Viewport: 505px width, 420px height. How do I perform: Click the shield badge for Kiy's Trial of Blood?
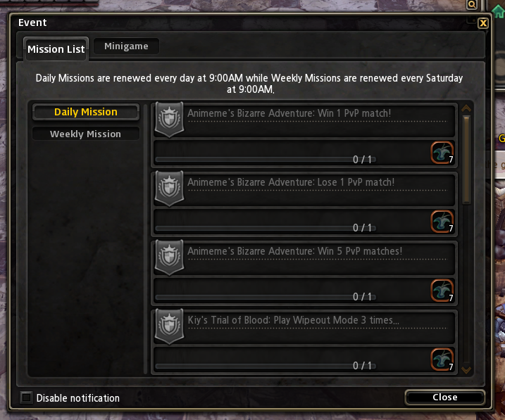[x=170, y=326]
